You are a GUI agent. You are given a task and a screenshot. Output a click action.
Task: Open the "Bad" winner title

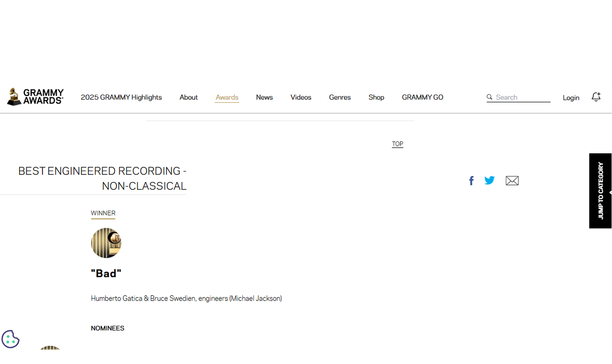106,273
